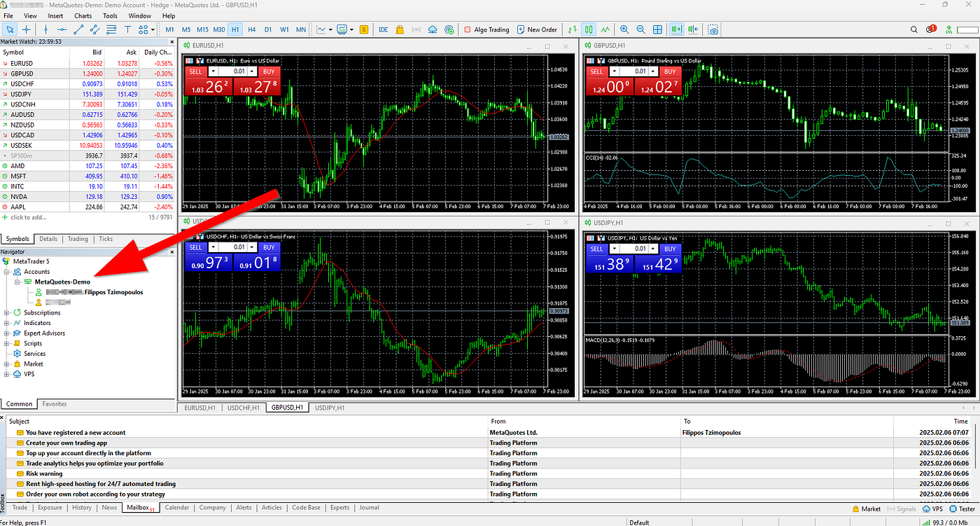Image resolution: width=980 pixels, height=526 pixels.
Task: Switch timeframe to M1
Action: click(x=170, y=29)
